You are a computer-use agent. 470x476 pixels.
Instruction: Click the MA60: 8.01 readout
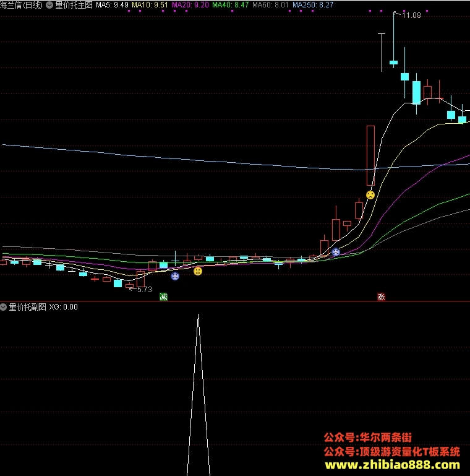tap(270, 5)
